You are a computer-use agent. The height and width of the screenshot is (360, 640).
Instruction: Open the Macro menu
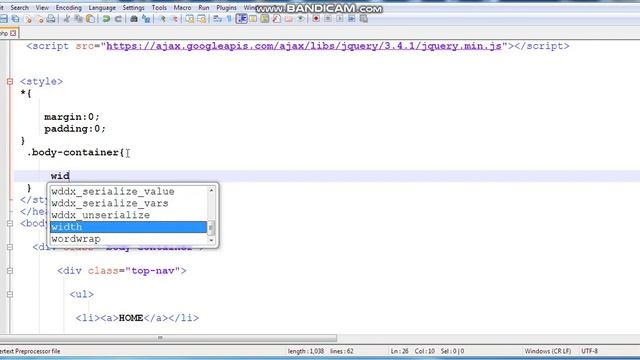pos(182,8)
